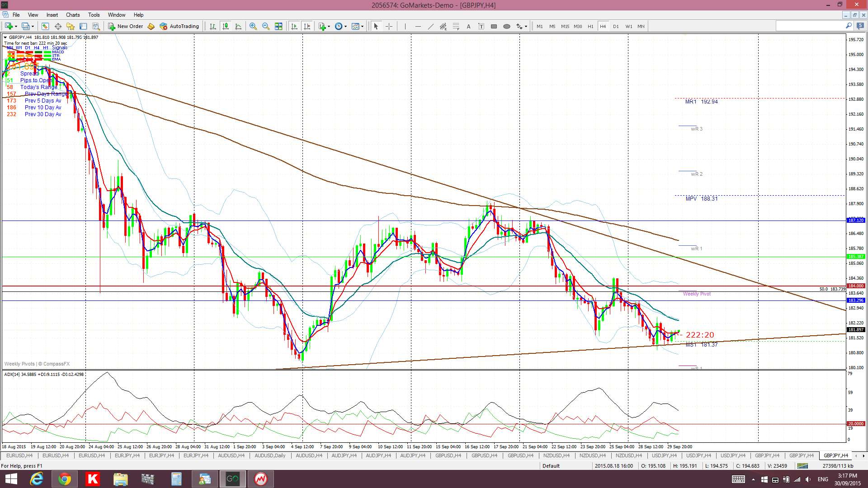
Task: Switch to the W1 timeframe
Action: pyautogui.click(x=629, y=26)
